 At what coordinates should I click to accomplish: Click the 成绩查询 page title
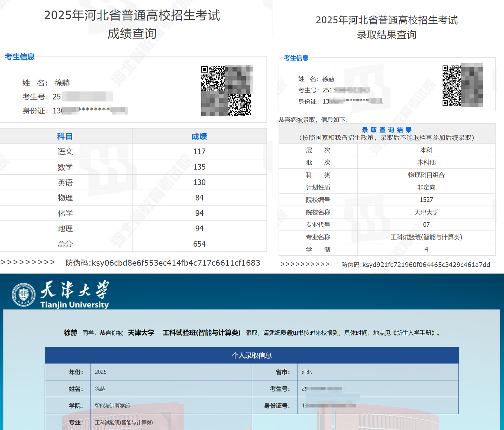pos(132,34)
